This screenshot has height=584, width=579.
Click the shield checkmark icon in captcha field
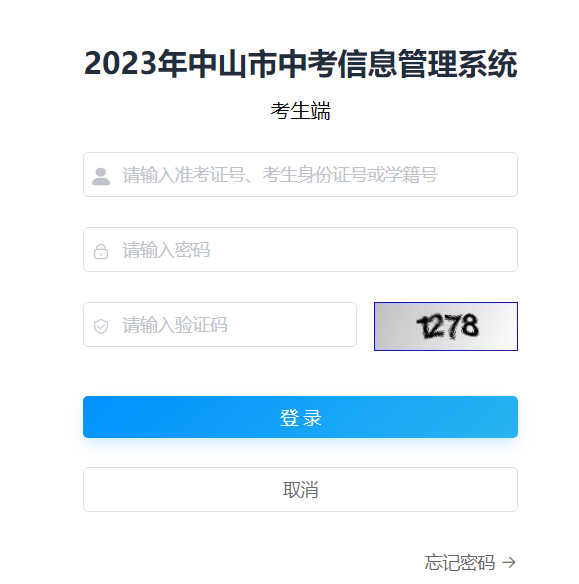pos(101,326)
